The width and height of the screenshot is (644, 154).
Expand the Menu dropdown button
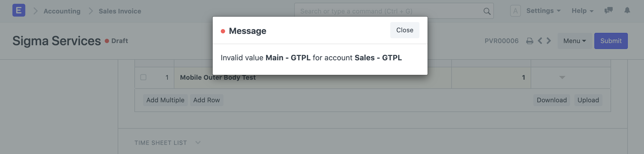click(x=574, y=41)
